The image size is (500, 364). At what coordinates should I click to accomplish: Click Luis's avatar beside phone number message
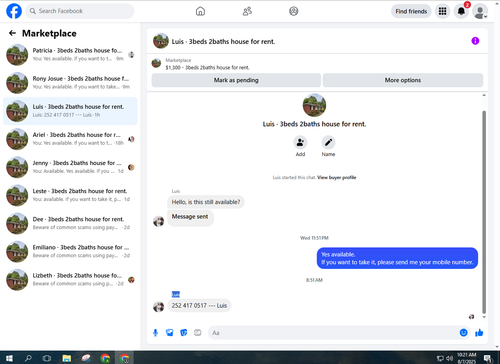point(158,307)
